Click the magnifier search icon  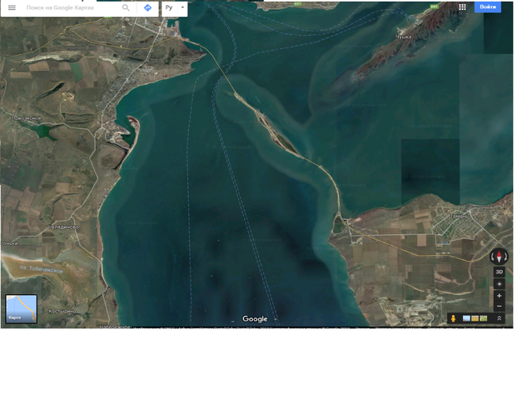[126, 7]
